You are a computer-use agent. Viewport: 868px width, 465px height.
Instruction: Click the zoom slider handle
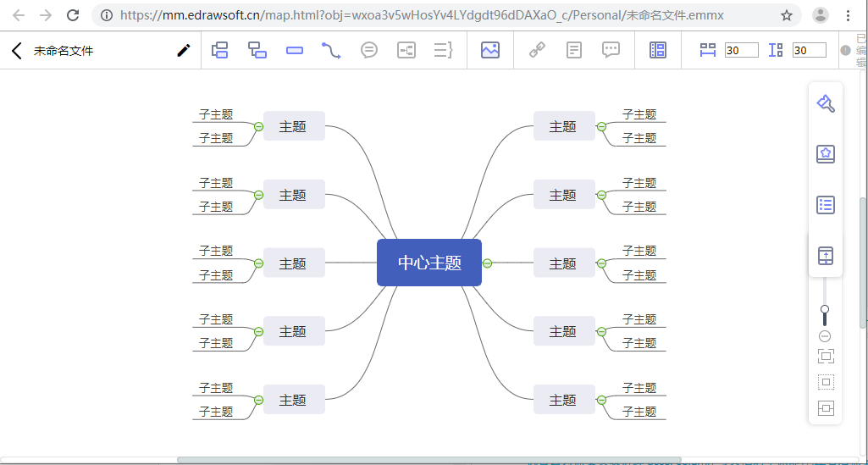[x=825, y=309]
